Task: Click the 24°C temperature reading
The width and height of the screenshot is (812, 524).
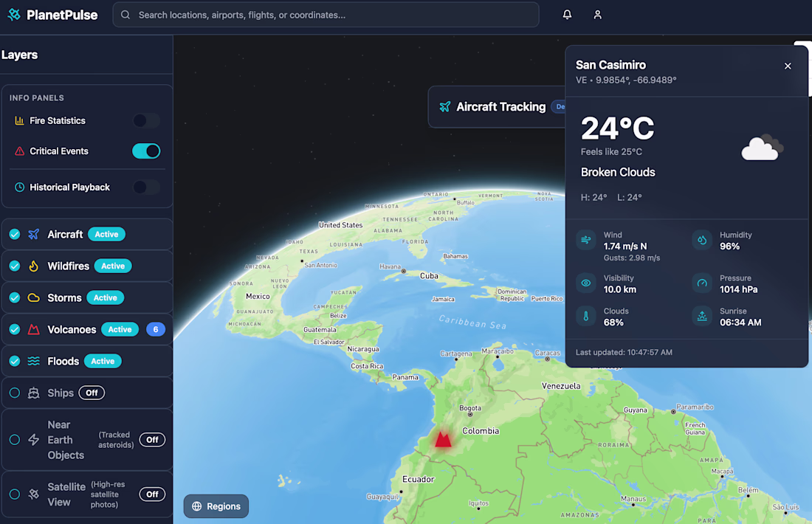Action: (x=617, y=128)
